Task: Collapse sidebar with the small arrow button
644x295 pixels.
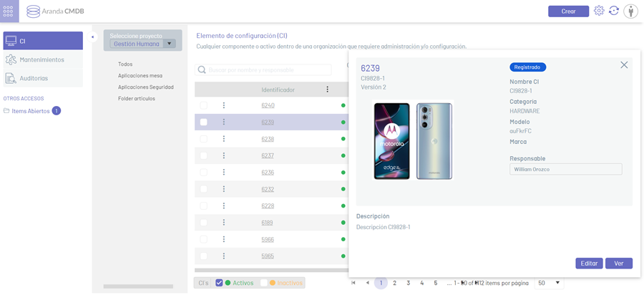Action: [92, 37]
